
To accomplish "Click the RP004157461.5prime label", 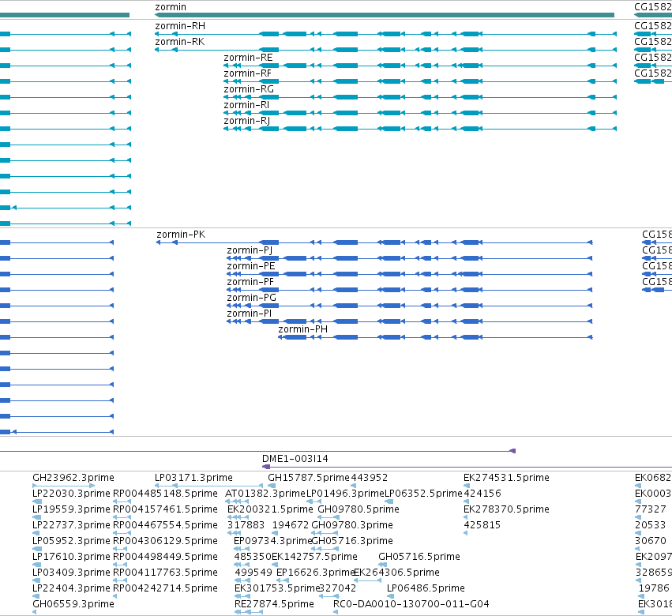I will (x=165, y=509).
